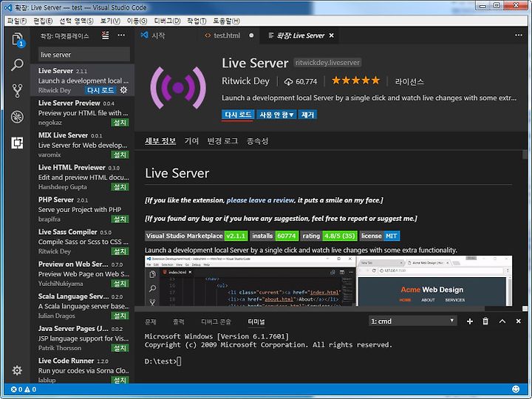The image size is (532, 399).
Task: Open the 선택 영역(S) menu
Action: tap(76, 21)
